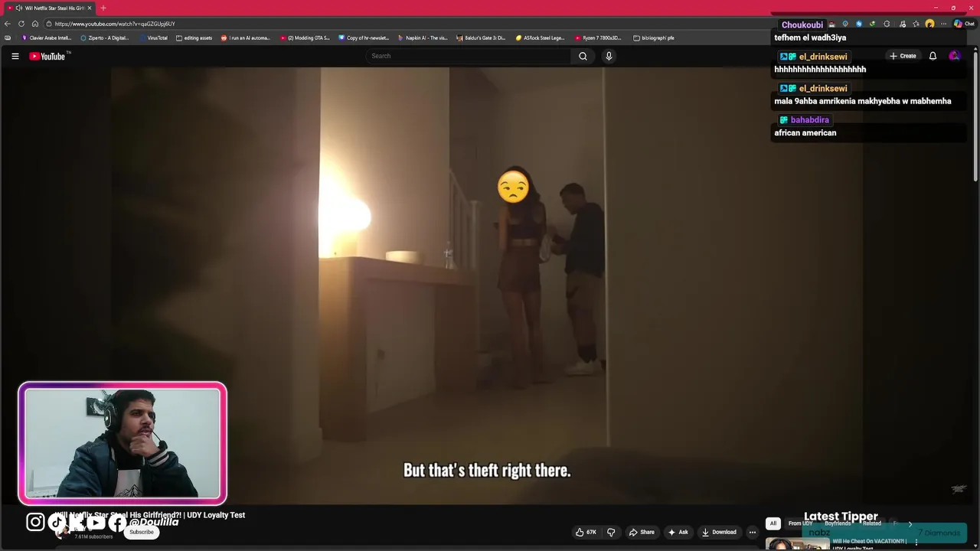Open Will He Cheat On VACATION thumbnail
Viewport: 980px width, 551px height.
(797, 543)
